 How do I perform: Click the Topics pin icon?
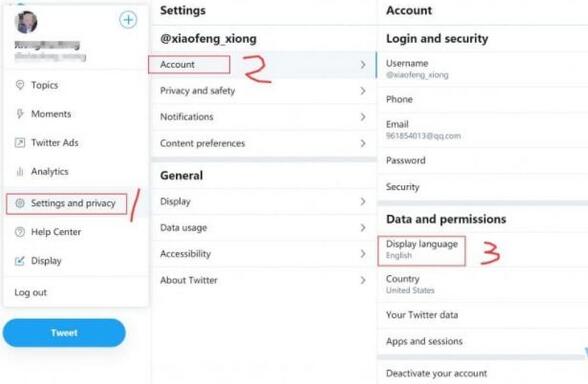click(x=20, y=85)
